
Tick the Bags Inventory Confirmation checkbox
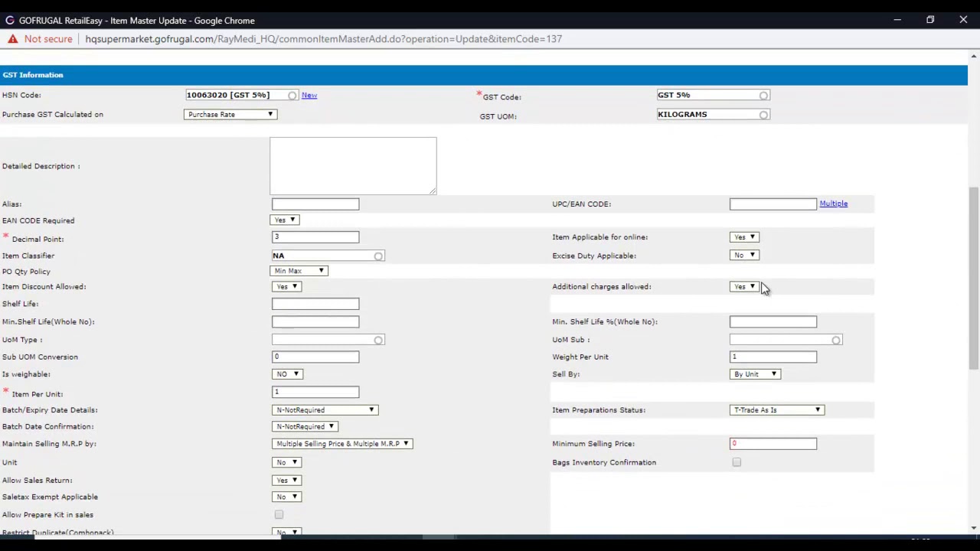(737, 462)
